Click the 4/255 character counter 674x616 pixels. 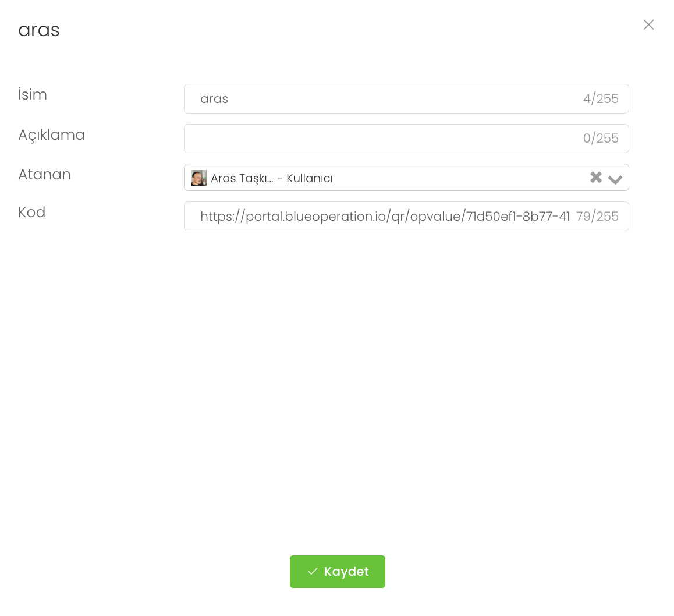coord(601,99)
